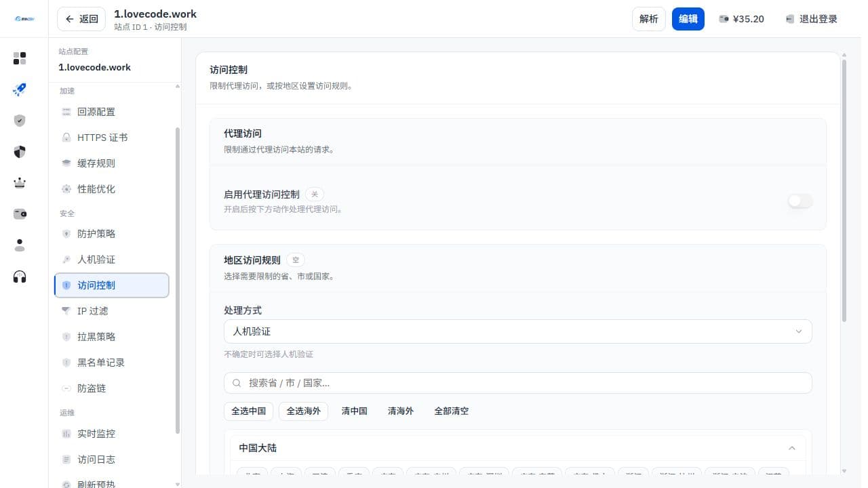Image resolution: width=868 pixels, height=488 pixels.
Task: Click the 关 status badge beside 启用代理访问控制
Action: click(314, 195)
